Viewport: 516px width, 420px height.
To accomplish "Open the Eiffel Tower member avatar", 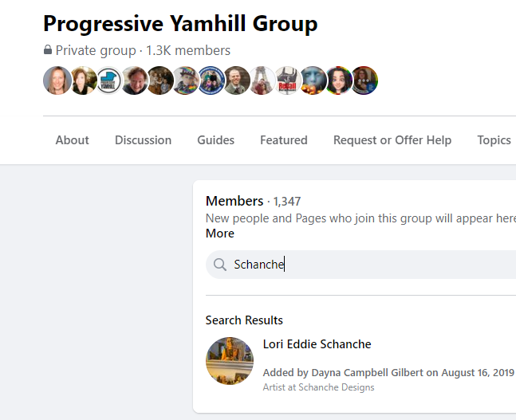I will (262, 80).
